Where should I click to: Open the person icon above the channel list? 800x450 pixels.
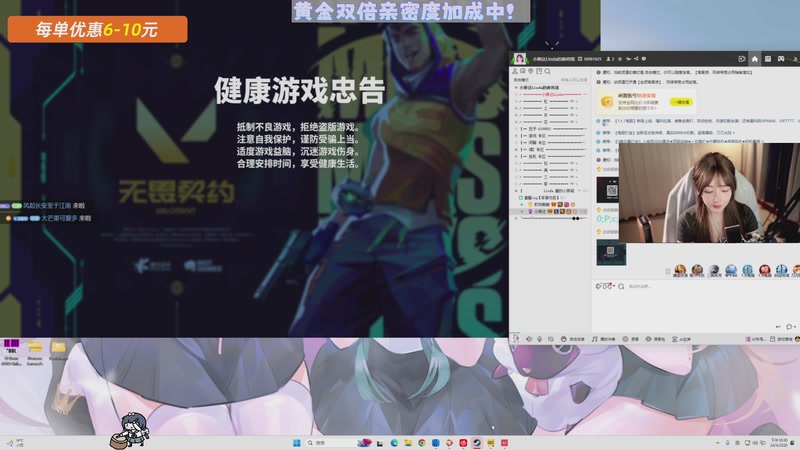[515, 71]
